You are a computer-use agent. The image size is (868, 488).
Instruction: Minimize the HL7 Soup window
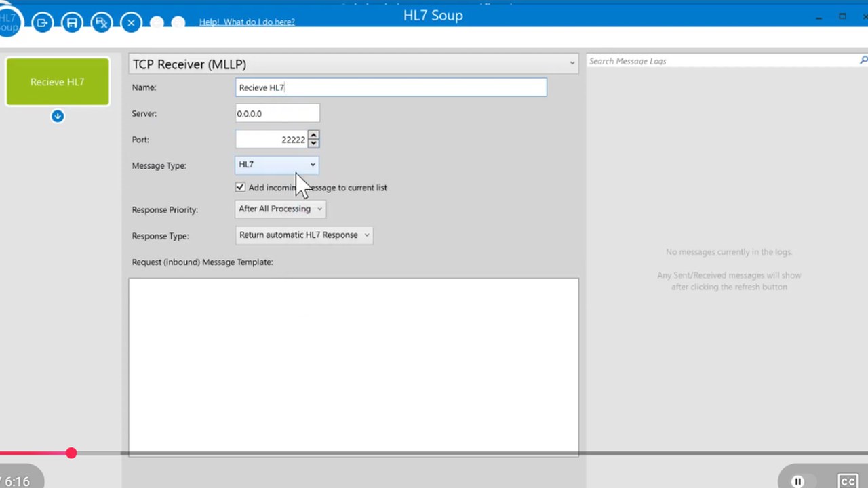click(819, 16)
